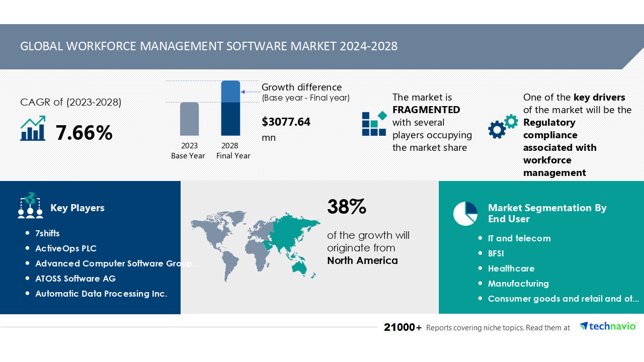644x362 pixels.
Task: Click the BFSI end user segment
Action: pyautogui.click(x=496, y=253)
